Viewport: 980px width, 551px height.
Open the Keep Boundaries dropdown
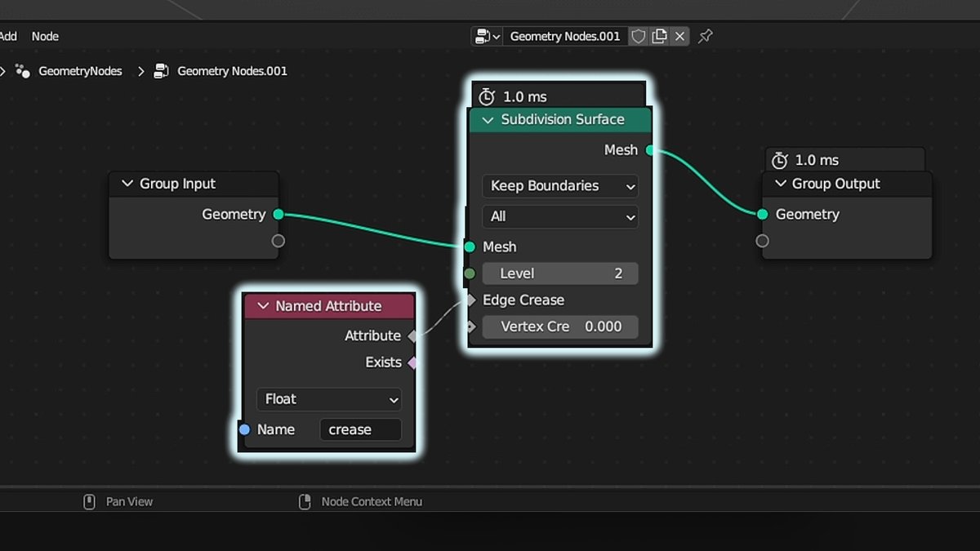click(x=559, y=186)
